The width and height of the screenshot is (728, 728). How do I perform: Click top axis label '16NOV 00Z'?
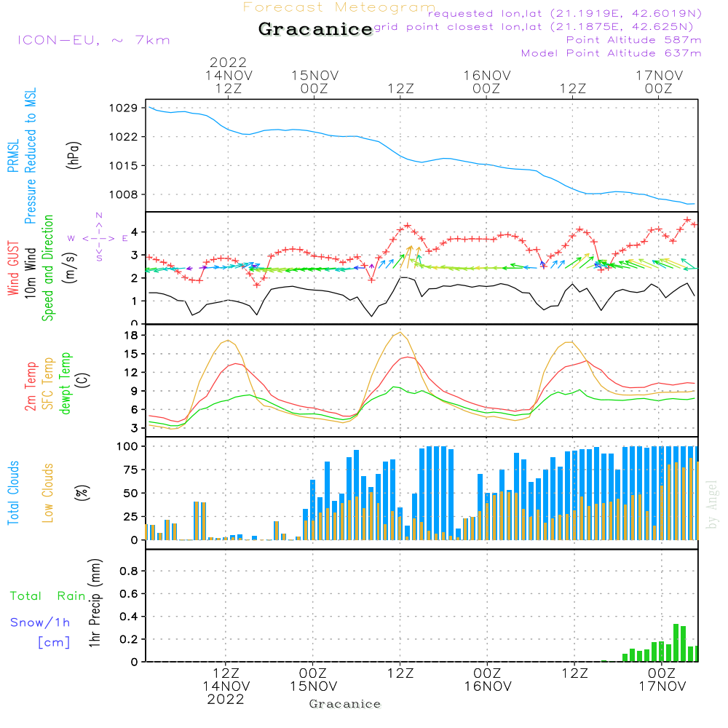point(486,82)
